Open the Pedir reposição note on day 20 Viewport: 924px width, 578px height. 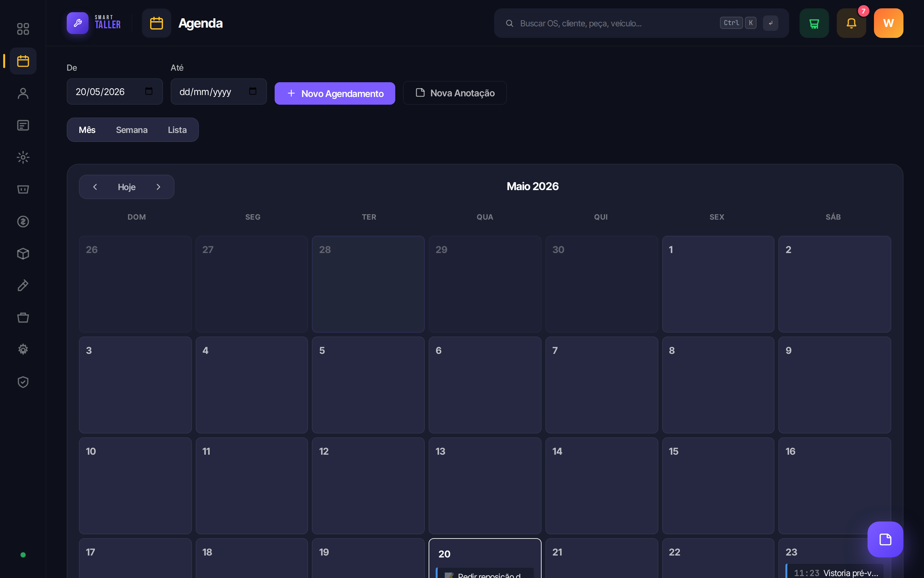click(485, 574)
